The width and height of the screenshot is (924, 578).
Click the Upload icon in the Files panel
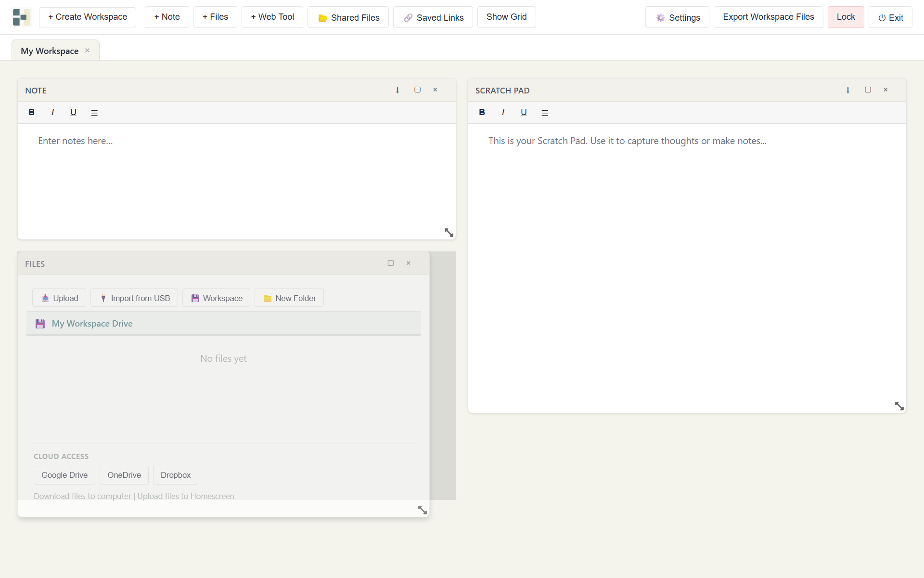[x=46, y=298]
